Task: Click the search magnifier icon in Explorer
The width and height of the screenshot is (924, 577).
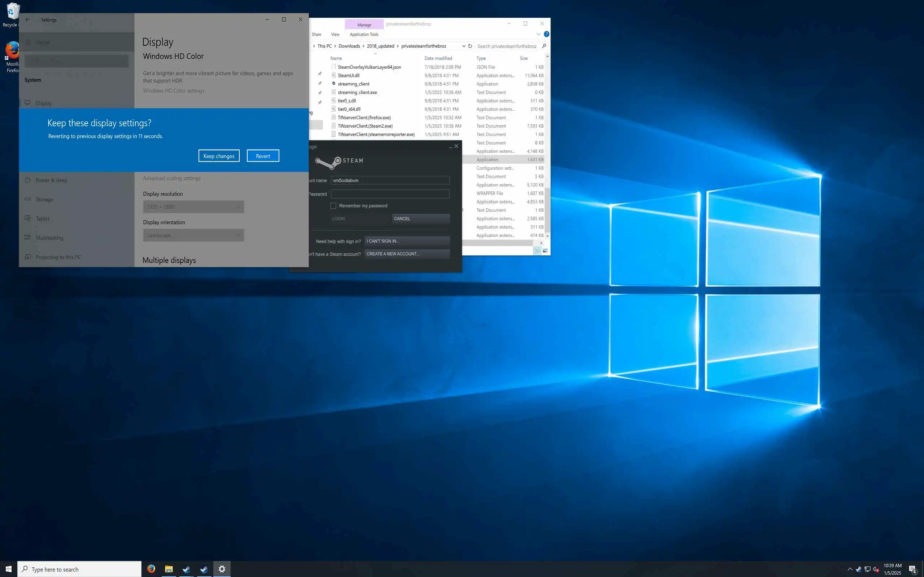Action: (x=544, y=46)
